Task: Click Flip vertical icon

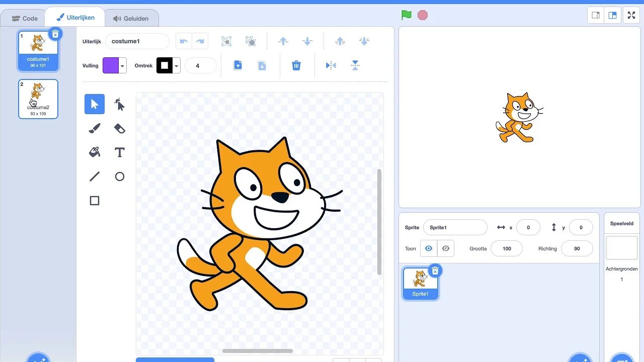Action: (x=355, y=65)
